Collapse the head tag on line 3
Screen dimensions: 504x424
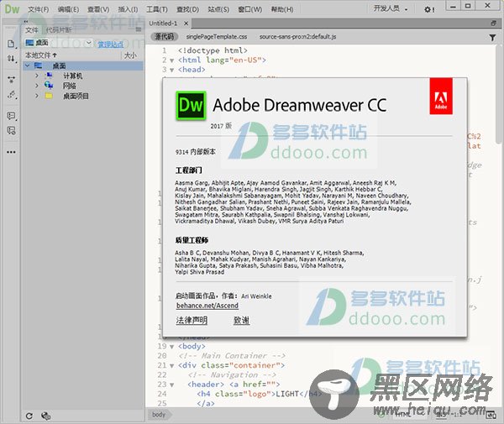171,70
